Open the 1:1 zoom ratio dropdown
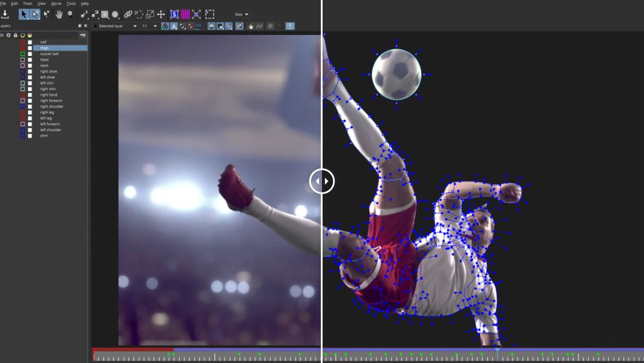 point(150,26)
